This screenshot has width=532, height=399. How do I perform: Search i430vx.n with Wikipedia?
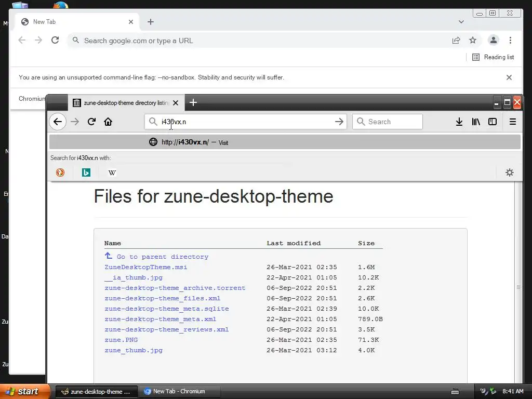[112, 172]
